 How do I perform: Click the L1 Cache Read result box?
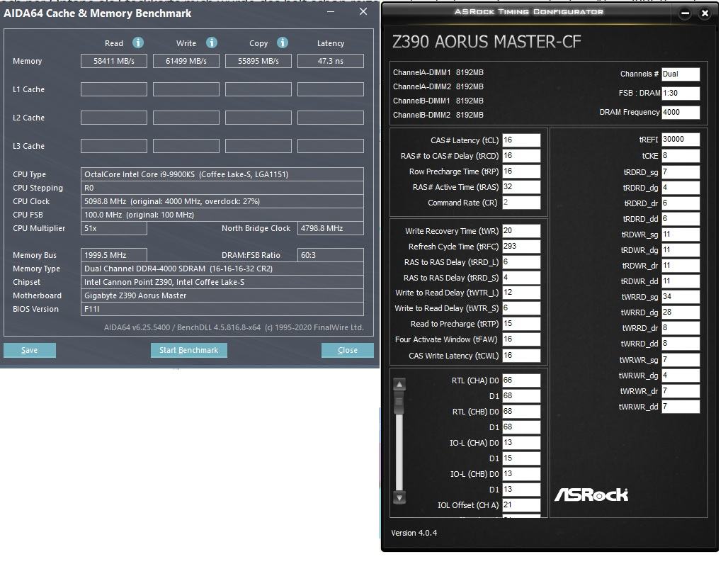click(x=114, y=89)
